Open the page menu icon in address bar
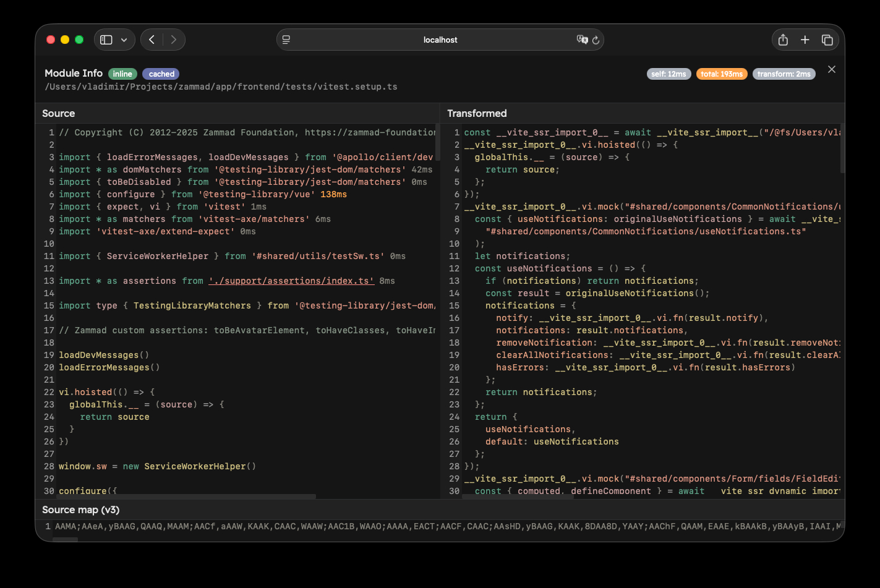The width and height of the screenshot is (880, 588). [x=286, y=40]
